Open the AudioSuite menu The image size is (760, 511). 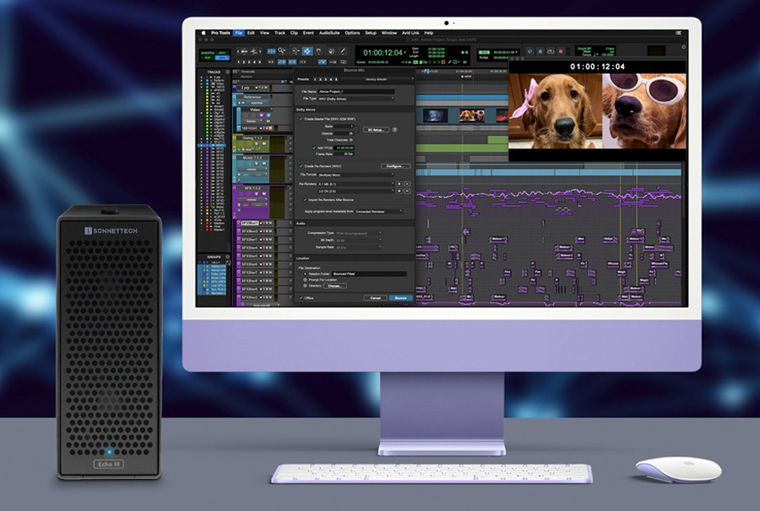[329, 33]
